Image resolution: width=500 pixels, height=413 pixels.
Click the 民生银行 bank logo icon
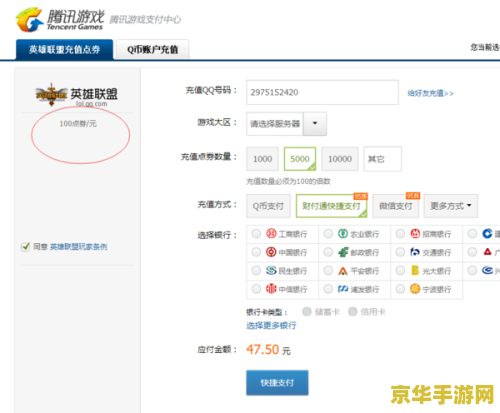point(271,270)
